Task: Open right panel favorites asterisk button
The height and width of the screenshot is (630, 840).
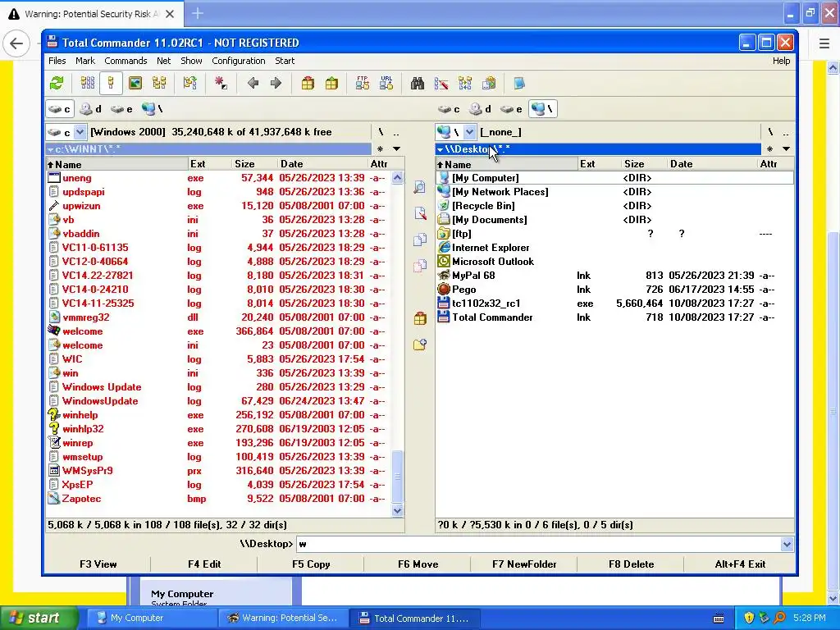Action: click(769, 149)
